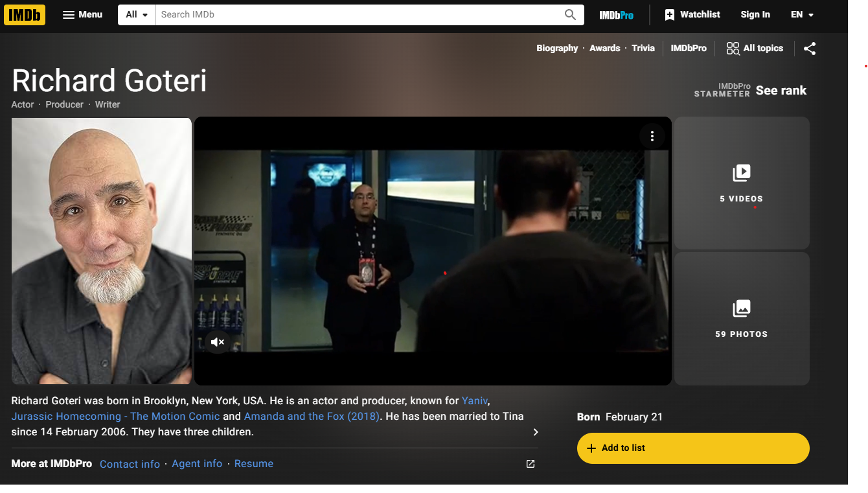Go to the Trivia section
The width and height of the screenshot is (868, 493).
(643, 48)
